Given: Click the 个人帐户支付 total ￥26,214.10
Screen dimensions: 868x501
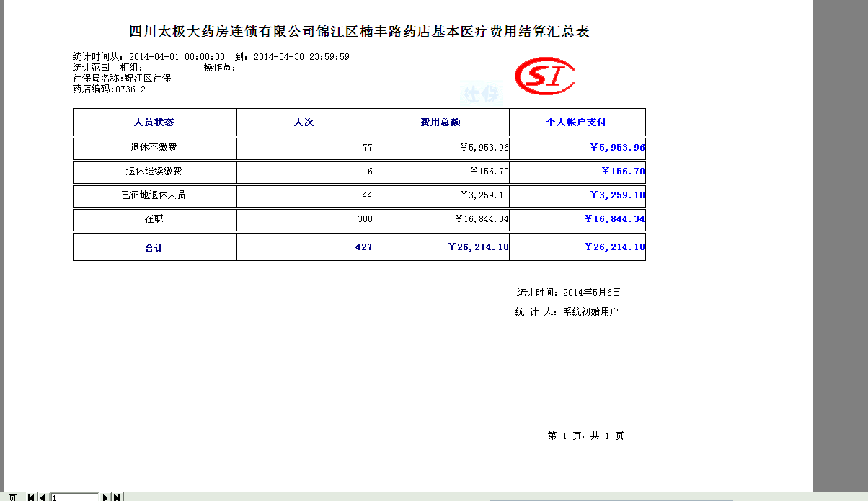Looking at the screenshot, I should (x=614, y=247).
